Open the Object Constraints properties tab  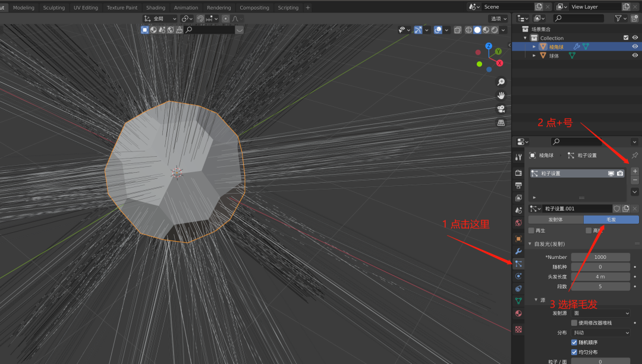tap(518, 289)
